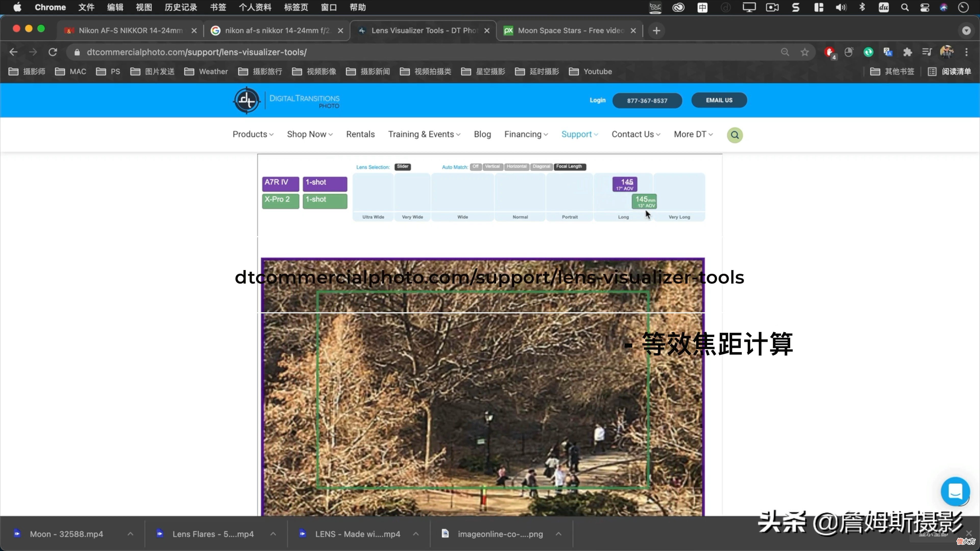
Task: Open the Youtube bookmarks folder
Action: point(591,71)
